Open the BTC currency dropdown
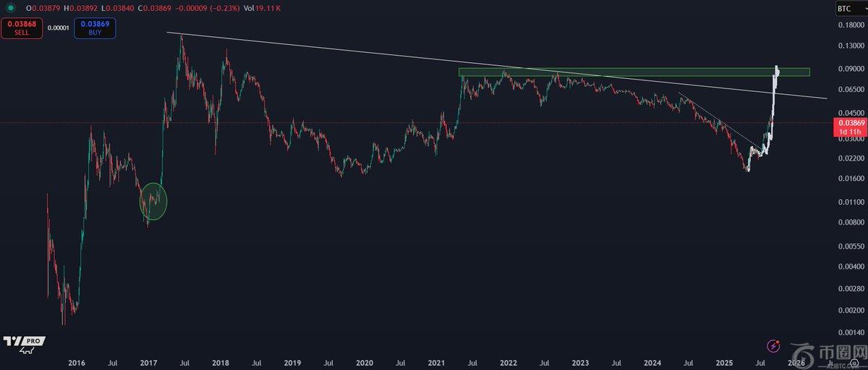The image size is (868, 370). pos(848,9)
